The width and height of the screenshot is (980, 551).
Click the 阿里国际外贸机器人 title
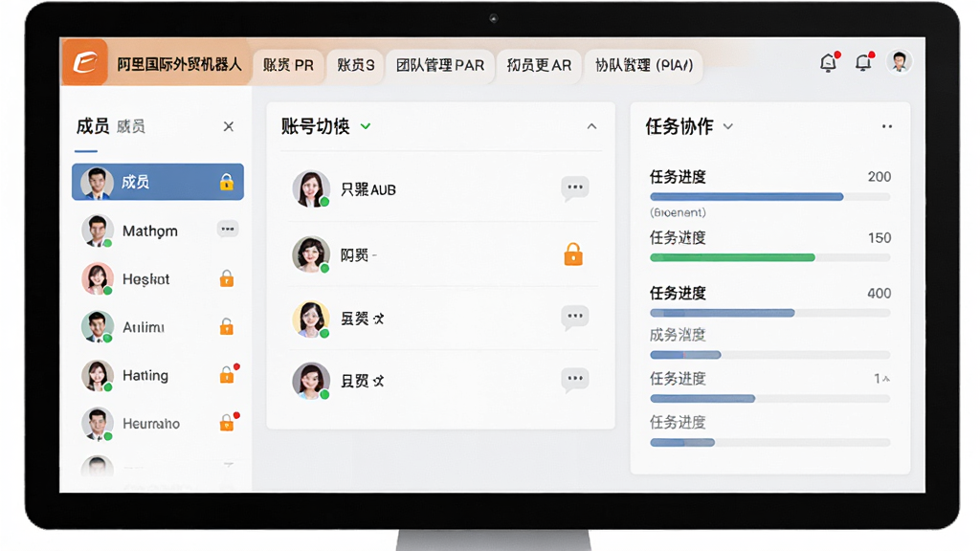(x=179, y=64)
